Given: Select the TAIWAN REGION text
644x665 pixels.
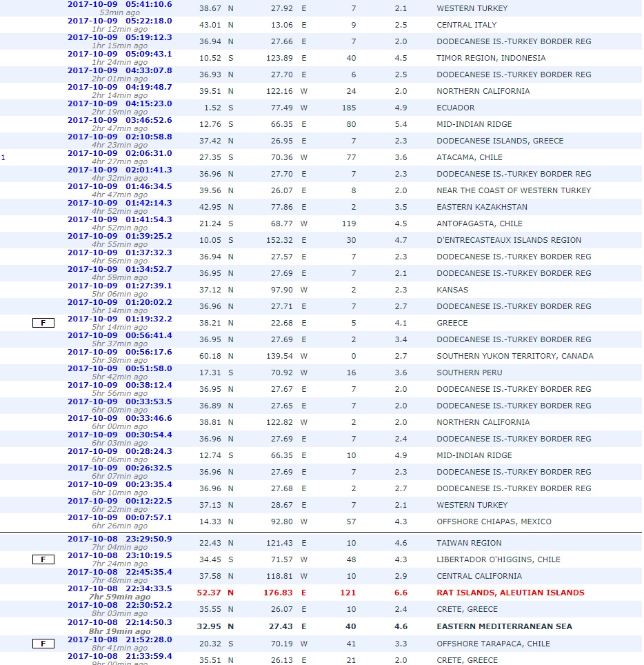Looking at the screenshot, I should point(469,543).
